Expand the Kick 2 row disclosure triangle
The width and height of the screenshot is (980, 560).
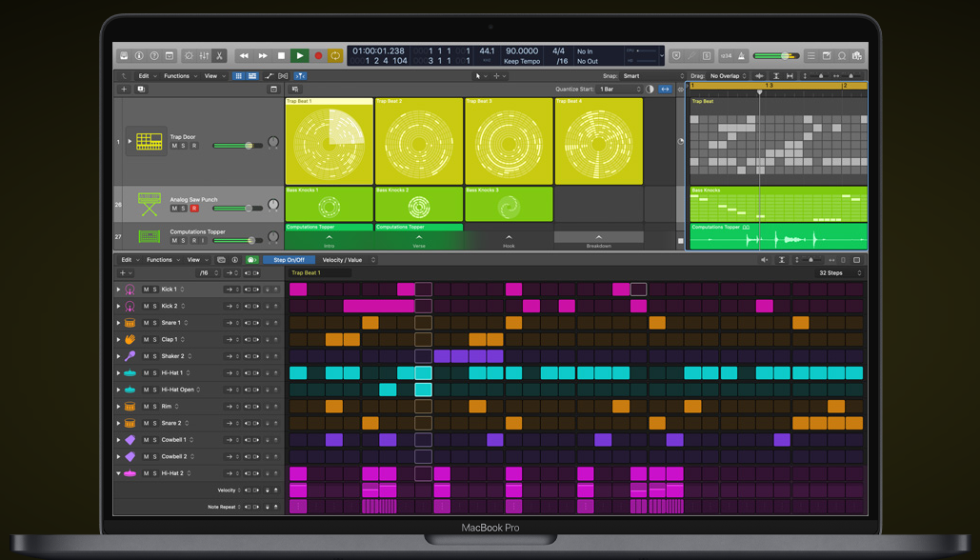coord(119,307)
